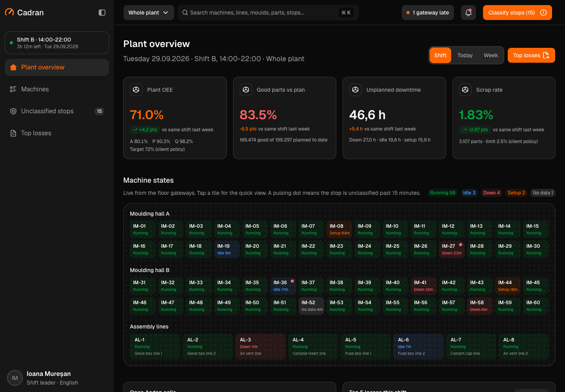Collapse the sidebar panel icon
The image size is (565, 392).
click(x=102, y=13)
